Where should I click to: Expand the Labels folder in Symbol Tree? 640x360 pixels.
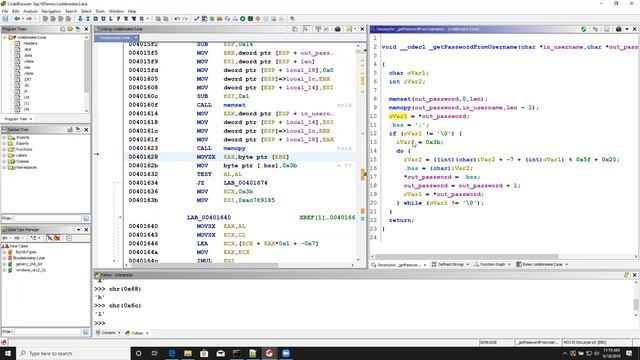[4, 156]
